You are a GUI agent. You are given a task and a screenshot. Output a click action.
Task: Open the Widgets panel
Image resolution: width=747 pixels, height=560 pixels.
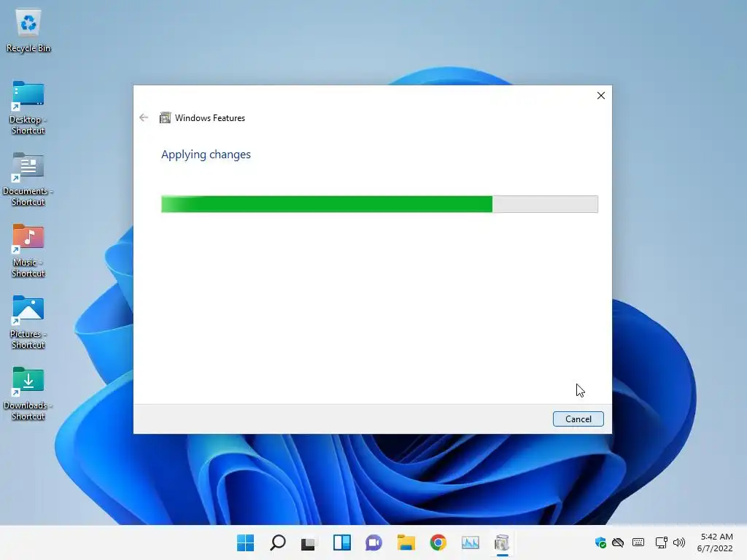pos(342,542)
